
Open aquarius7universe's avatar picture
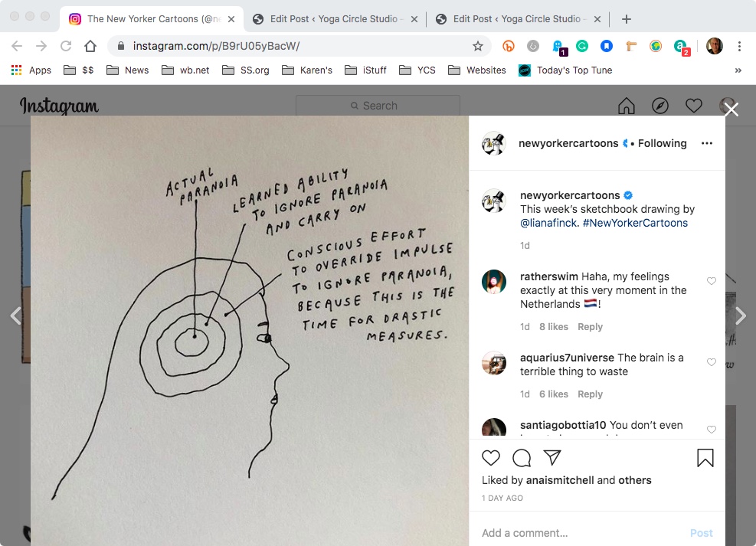click(x=494, y=362)
